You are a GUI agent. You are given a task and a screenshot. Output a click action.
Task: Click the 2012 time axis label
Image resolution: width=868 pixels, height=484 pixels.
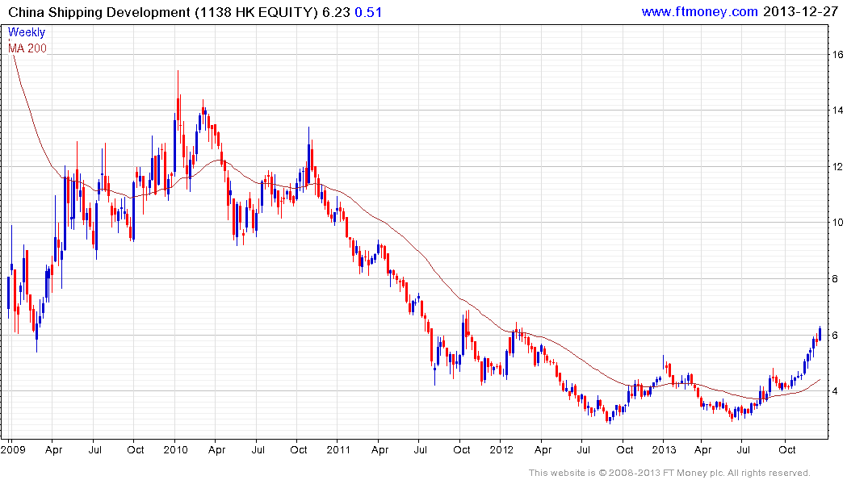click(x=501, y=449)
